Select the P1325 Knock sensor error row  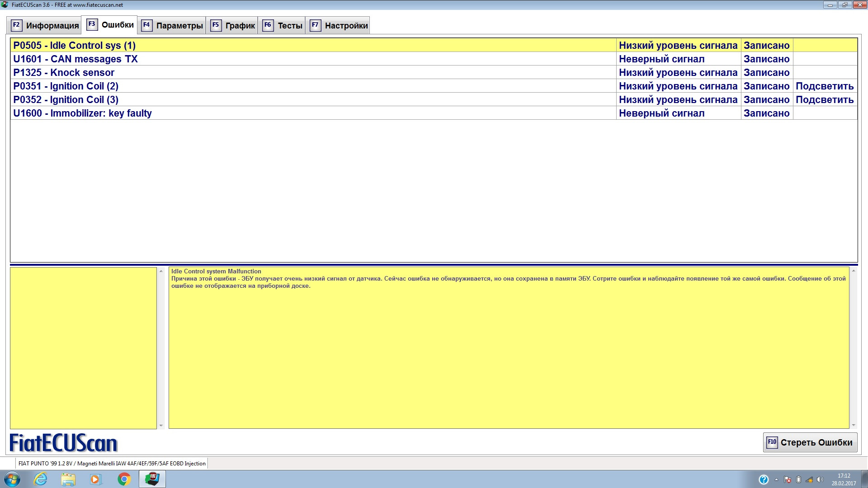coord(64,73)
